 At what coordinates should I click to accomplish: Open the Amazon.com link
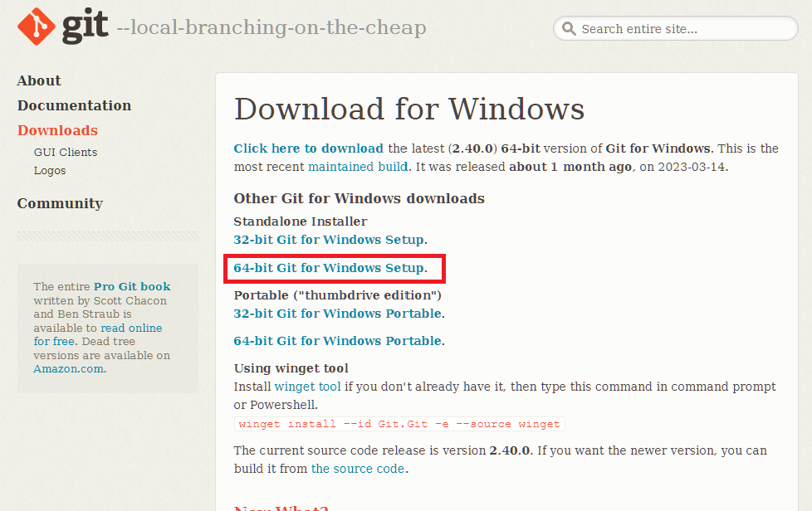(68, 369)
